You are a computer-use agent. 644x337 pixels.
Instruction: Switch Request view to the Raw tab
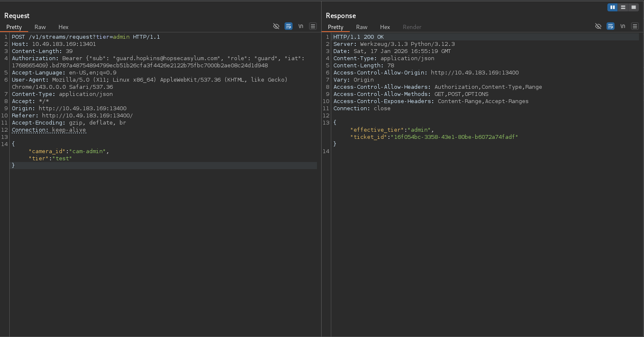click(40, 27)
